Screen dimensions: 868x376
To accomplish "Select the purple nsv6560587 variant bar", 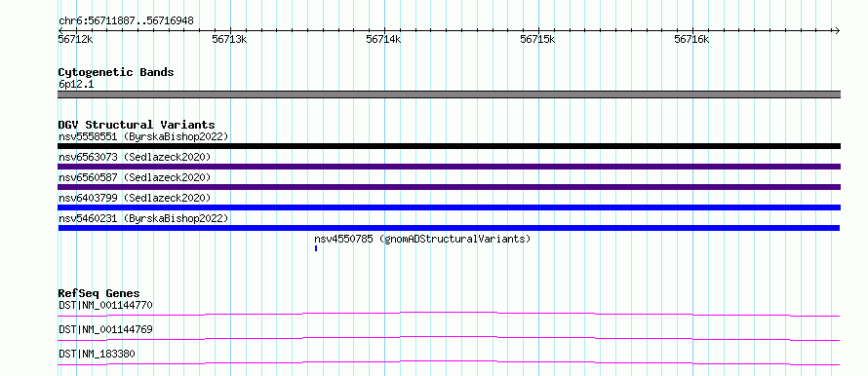I will click(x=449, y=187).
